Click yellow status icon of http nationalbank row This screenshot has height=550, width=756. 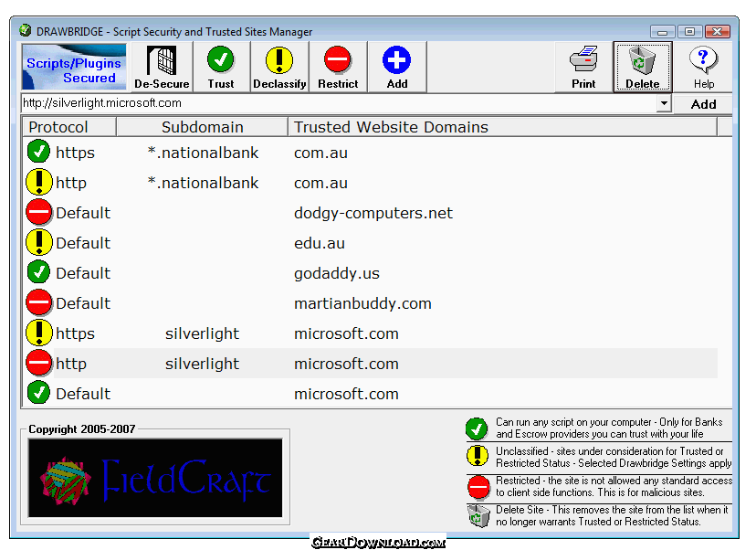click(x=38, y=182)
